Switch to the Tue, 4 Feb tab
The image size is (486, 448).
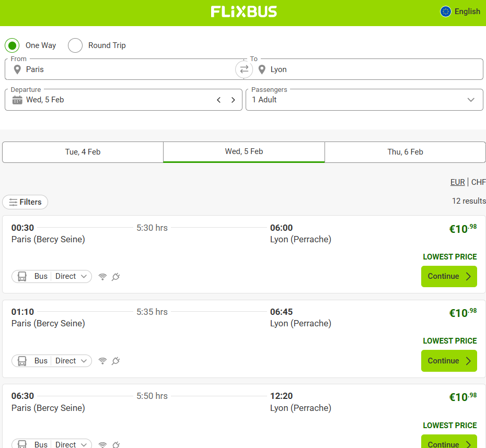[x=83, y=152]
